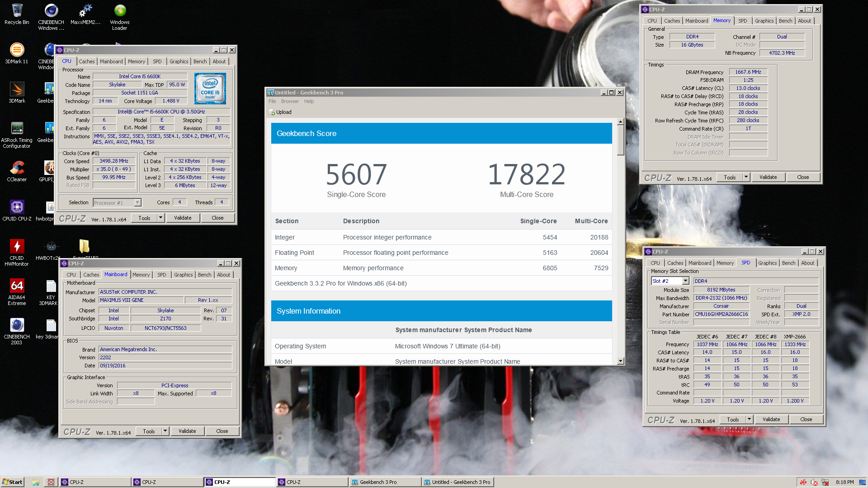
Task: Open the Graphics tab in Memory CPU-Z window
Action: click(764, 21)
